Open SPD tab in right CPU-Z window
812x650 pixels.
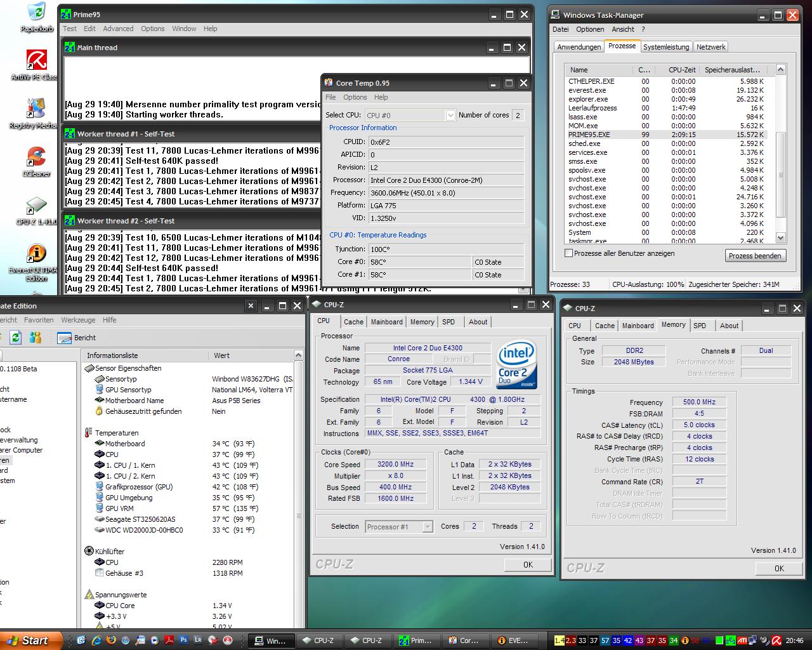(700, 326)
